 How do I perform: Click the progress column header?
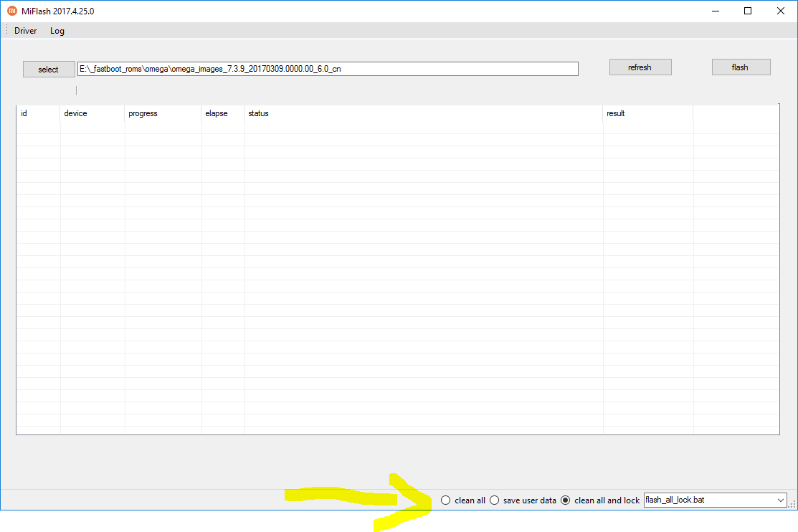[163, 113]
